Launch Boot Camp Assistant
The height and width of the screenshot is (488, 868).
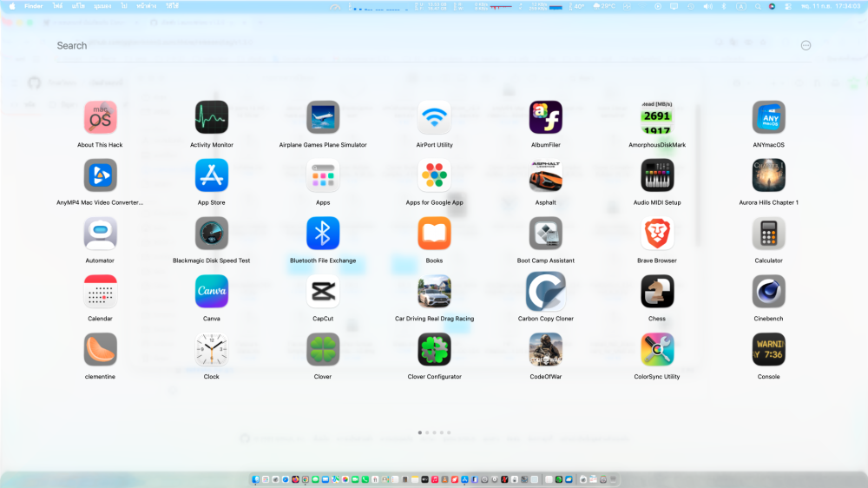545,234
